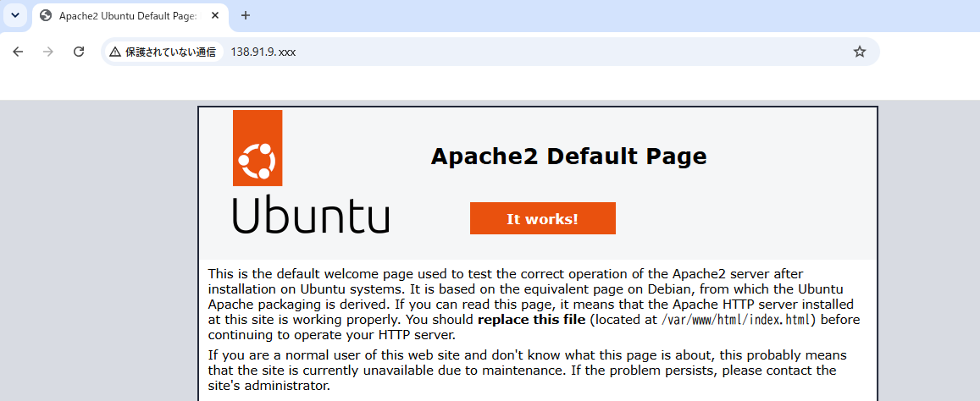The image size is (980, 401).
Task: Click 'site's administrator.' text in second paragraph
Action: (269, 386)
